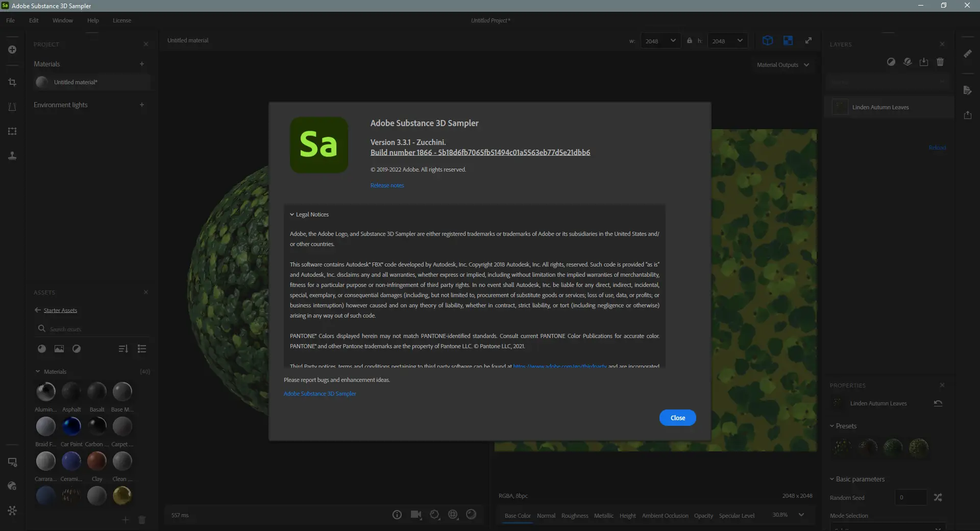The width and height of the screenshot is (980, 531).
Task: Filter assets by filters icon
Action: pos(77,349)
